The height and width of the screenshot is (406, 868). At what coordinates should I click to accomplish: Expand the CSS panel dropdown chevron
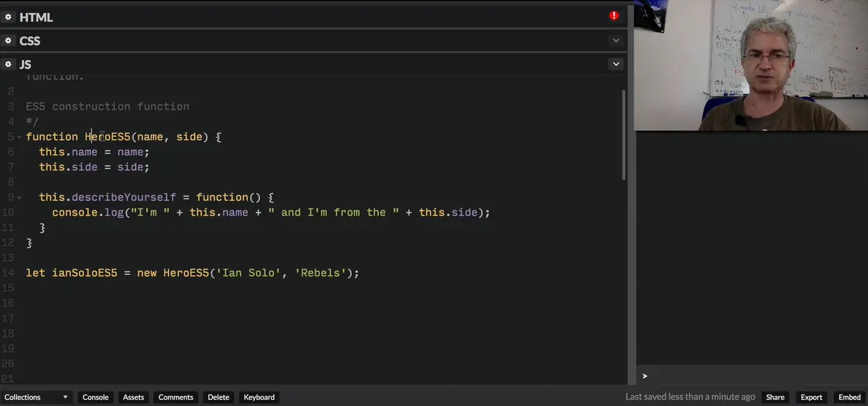pos(616,40)
